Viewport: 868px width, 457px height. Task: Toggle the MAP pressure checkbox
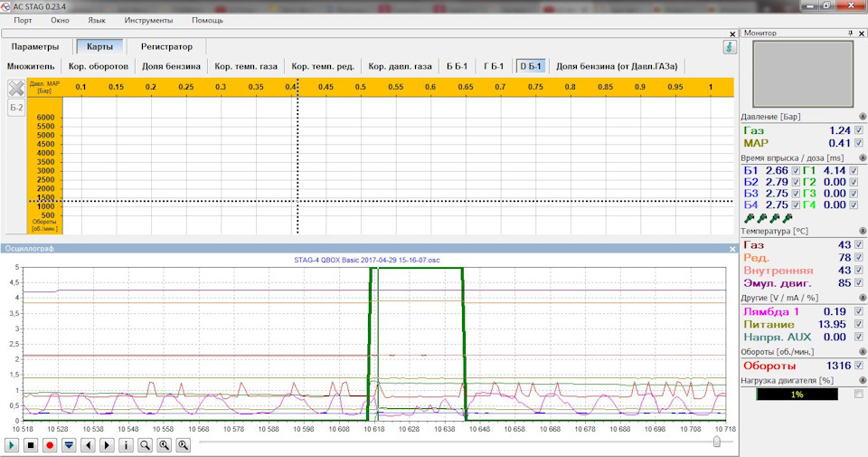[x=859, y=143]
